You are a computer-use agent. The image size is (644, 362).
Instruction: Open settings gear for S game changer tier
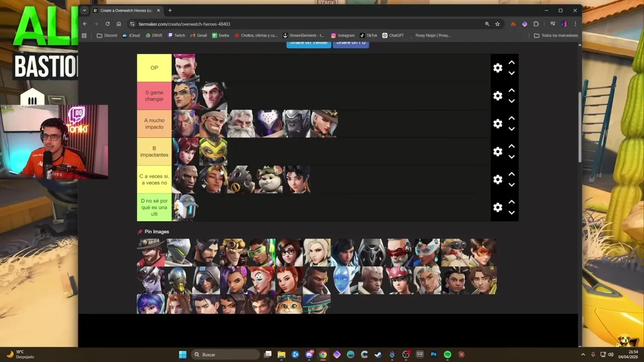pos(498,96)
